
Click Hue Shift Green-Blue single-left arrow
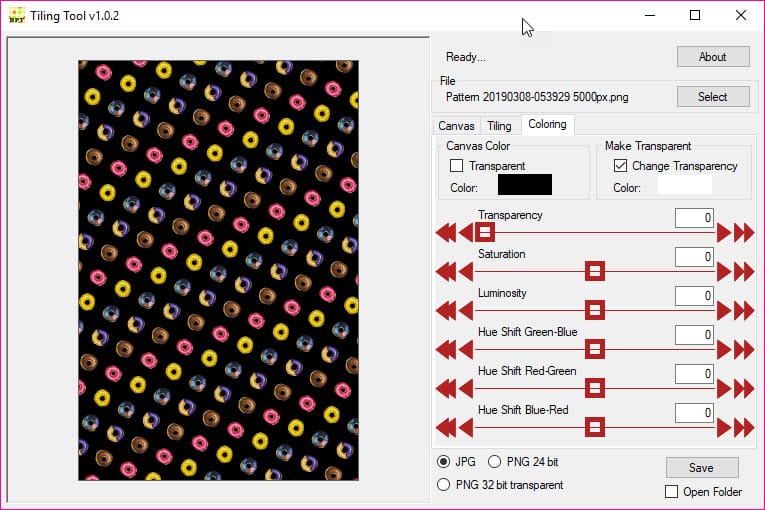pyautogui.click(x=466, y=350)
